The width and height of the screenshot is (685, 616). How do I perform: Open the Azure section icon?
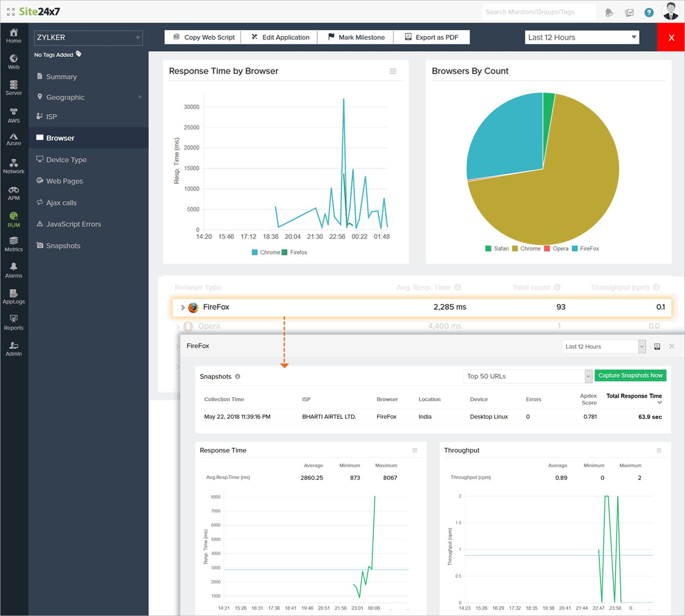14,136
